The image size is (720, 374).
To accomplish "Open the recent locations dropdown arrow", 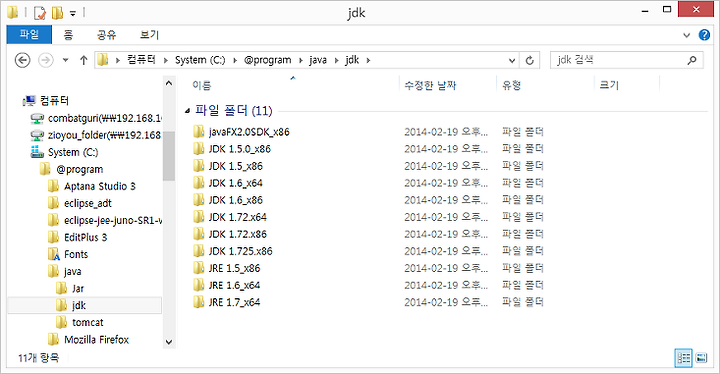I will 65,60.
